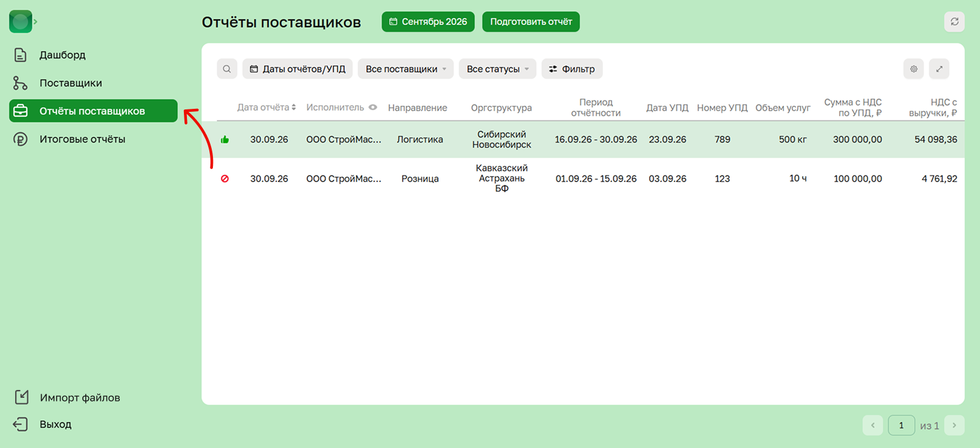
Task: Click the green app logo
Action: (x=20, y=22)
